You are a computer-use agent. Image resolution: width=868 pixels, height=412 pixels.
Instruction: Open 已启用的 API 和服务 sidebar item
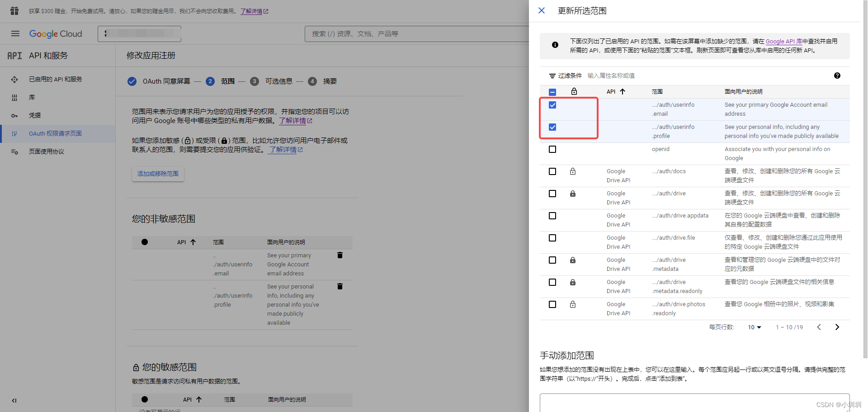pos(56,79)
